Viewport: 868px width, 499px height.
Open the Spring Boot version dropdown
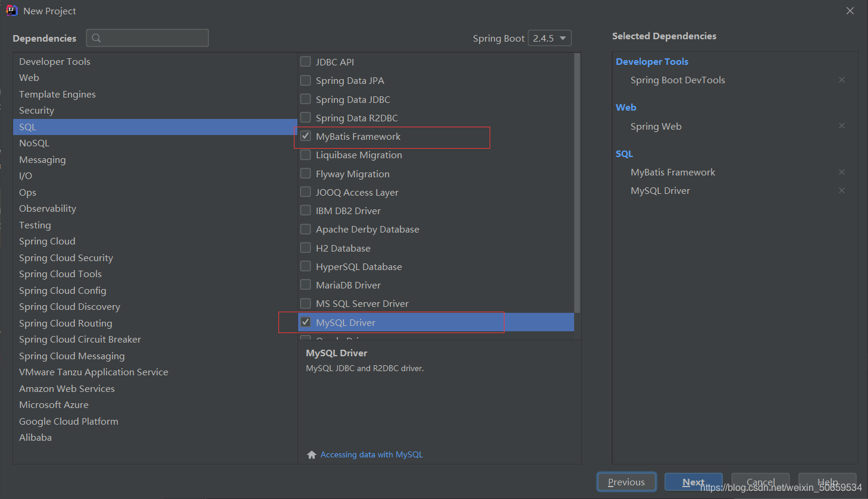point(550,38)
